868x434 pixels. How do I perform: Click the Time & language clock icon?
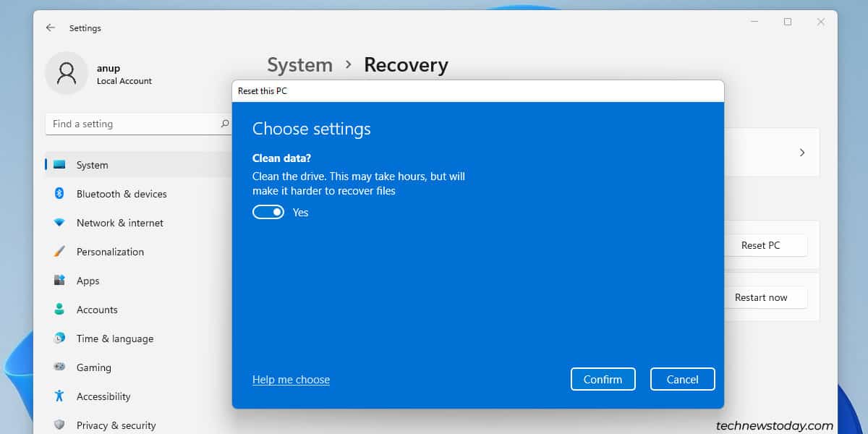(61, 339)
